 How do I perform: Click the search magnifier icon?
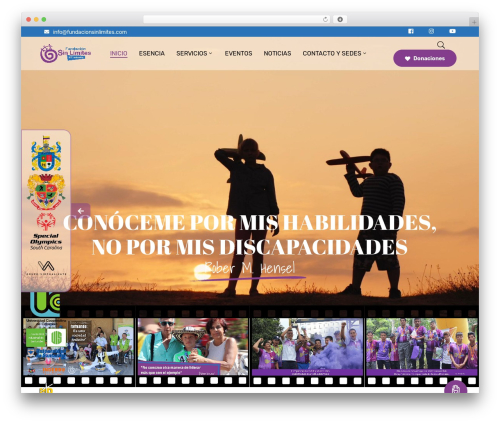click(x=441, y=45)
